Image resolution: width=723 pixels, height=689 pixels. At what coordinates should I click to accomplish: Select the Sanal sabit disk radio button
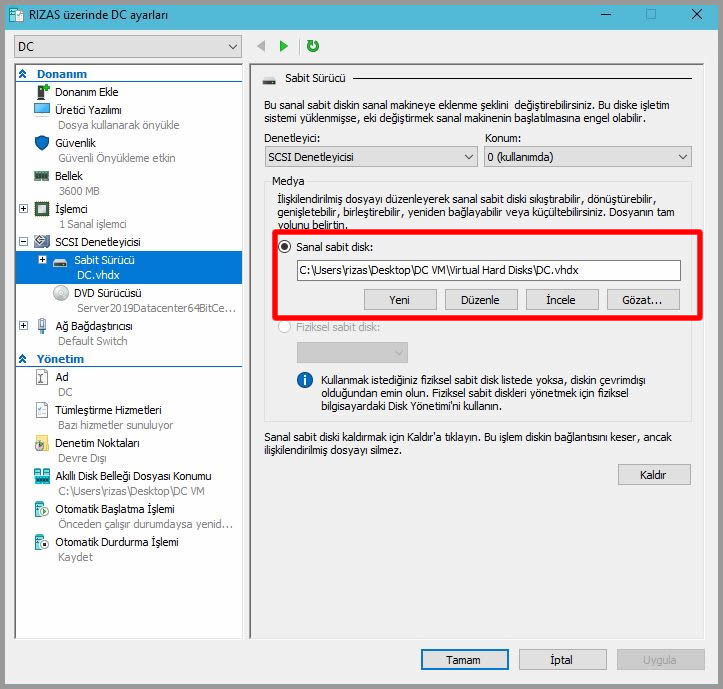[x=285, y=247]
